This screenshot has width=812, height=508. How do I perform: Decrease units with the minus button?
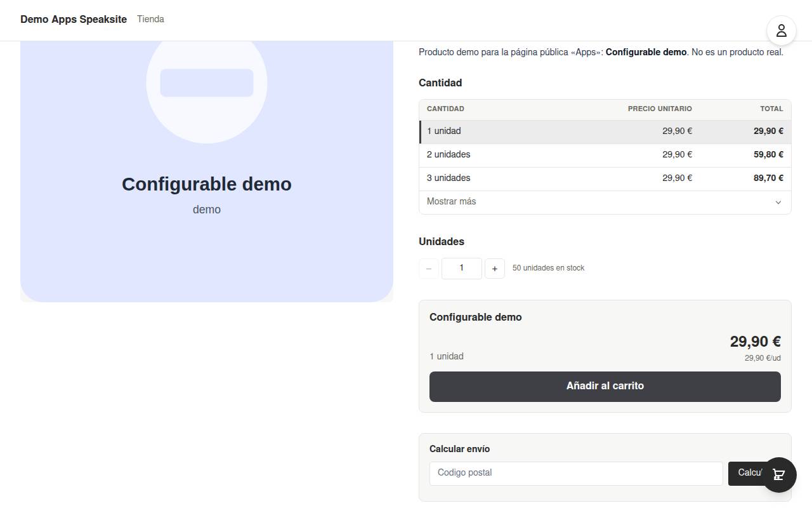tap(429, 269)
